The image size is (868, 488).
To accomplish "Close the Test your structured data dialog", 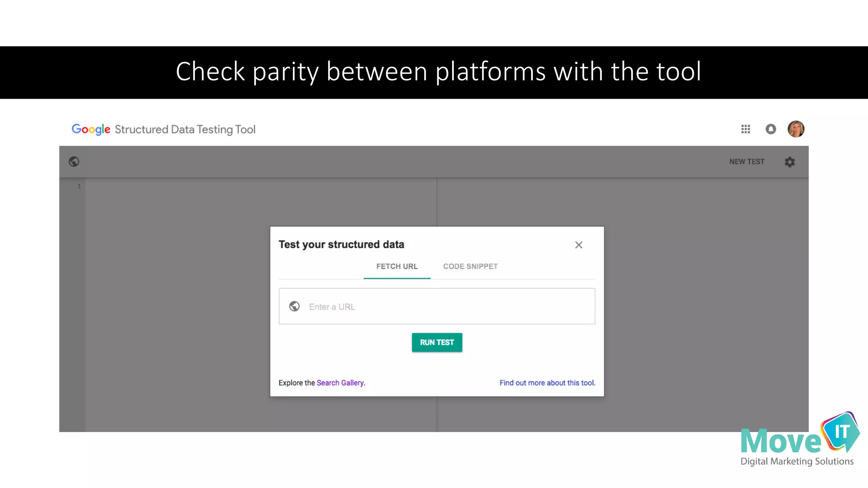I will [x=579, y=245].
